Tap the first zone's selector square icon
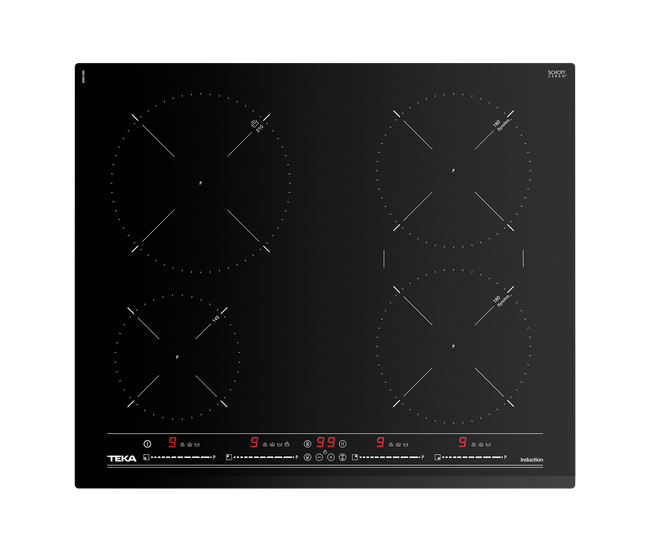Viewport: 648px width, 554px height. click(x=146, y=457)
